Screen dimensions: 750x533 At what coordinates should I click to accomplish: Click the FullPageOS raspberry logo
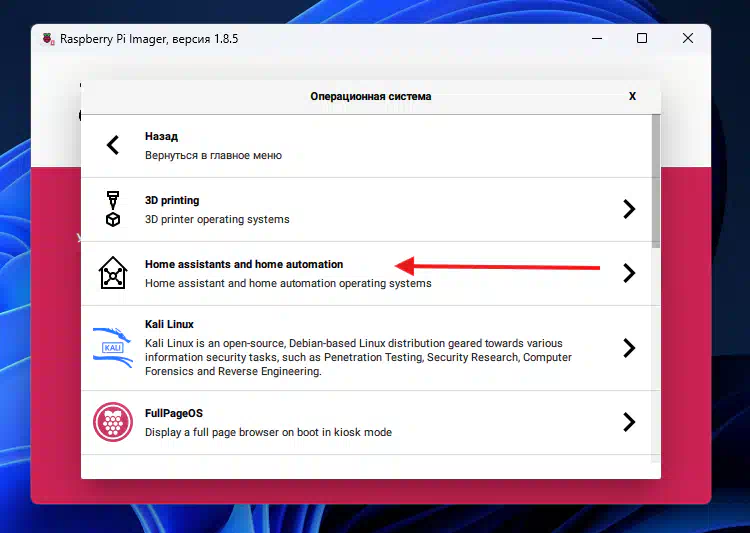point(113,422)
